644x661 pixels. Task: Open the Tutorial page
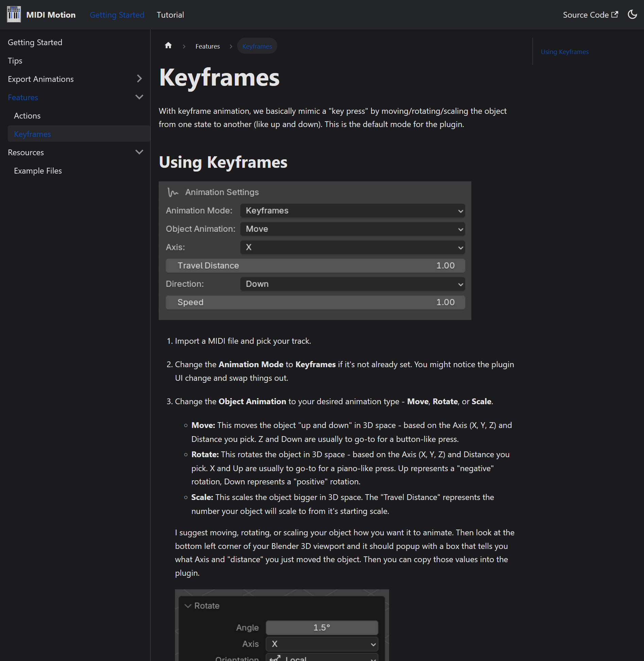(x=170, y=15)
